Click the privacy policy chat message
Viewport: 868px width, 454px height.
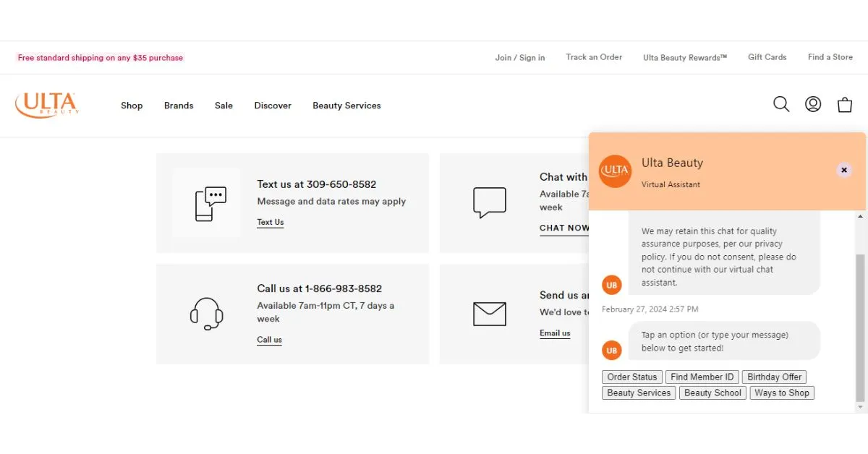point(724,253)
